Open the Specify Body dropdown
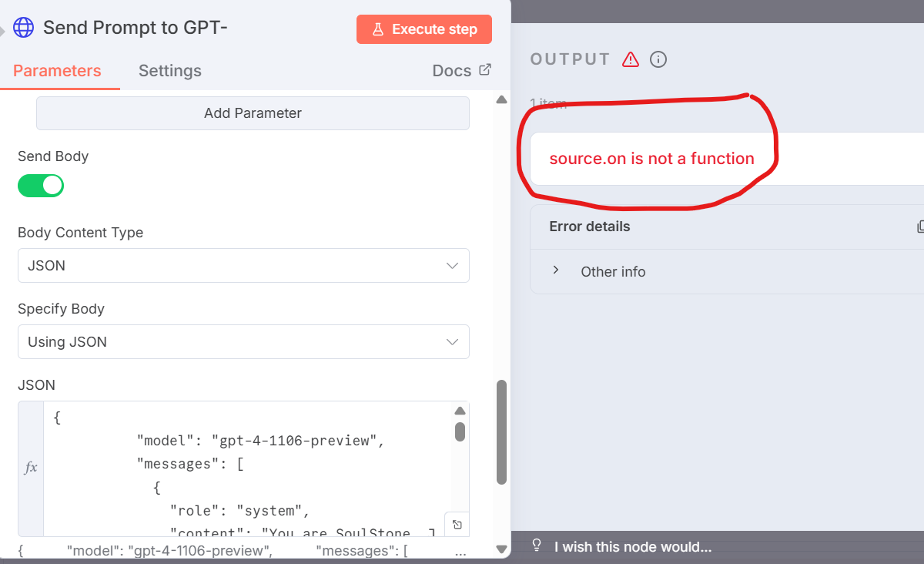Image resolution: width=924 pixels, height=564 pixels. (x=243, y=342)
